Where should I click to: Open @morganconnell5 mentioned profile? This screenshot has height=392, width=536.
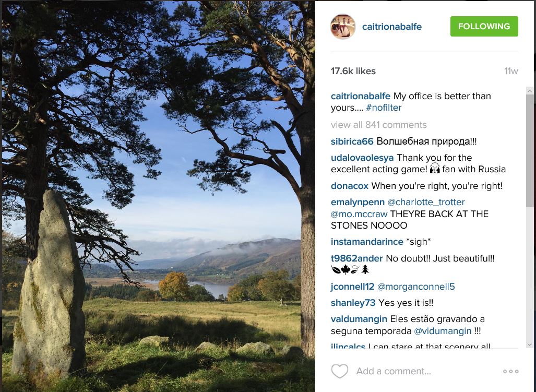pos(416,287)
